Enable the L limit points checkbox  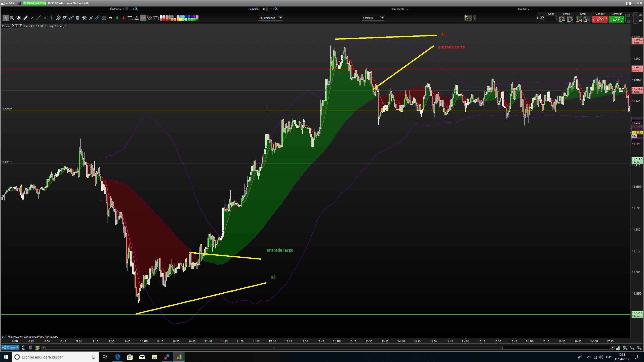tap(628, 21)
